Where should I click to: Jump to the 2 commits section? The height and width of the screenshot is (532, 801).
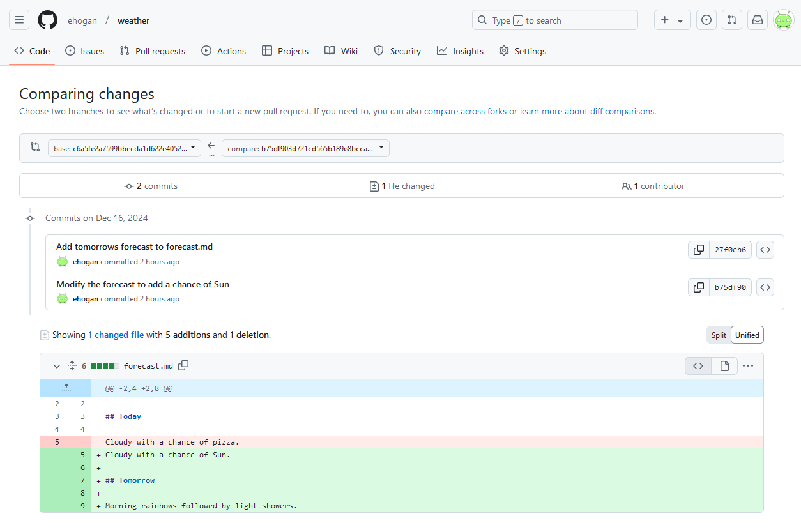(151, 186)
